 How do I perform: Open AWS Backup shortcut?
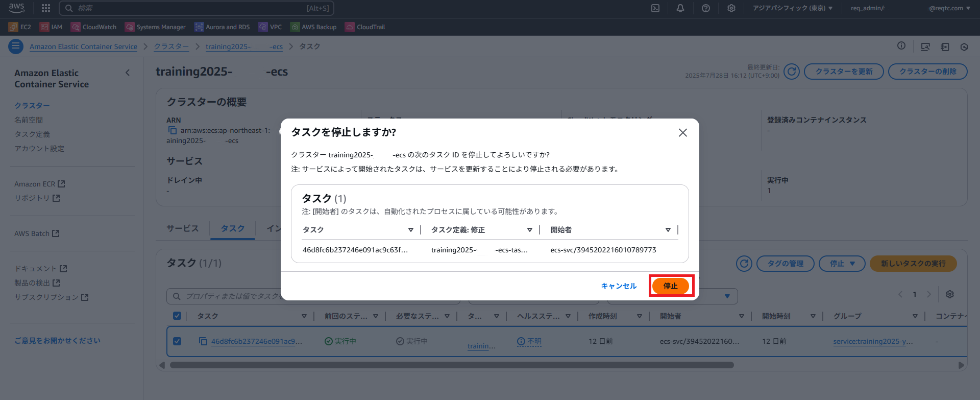tap(313, 27)
